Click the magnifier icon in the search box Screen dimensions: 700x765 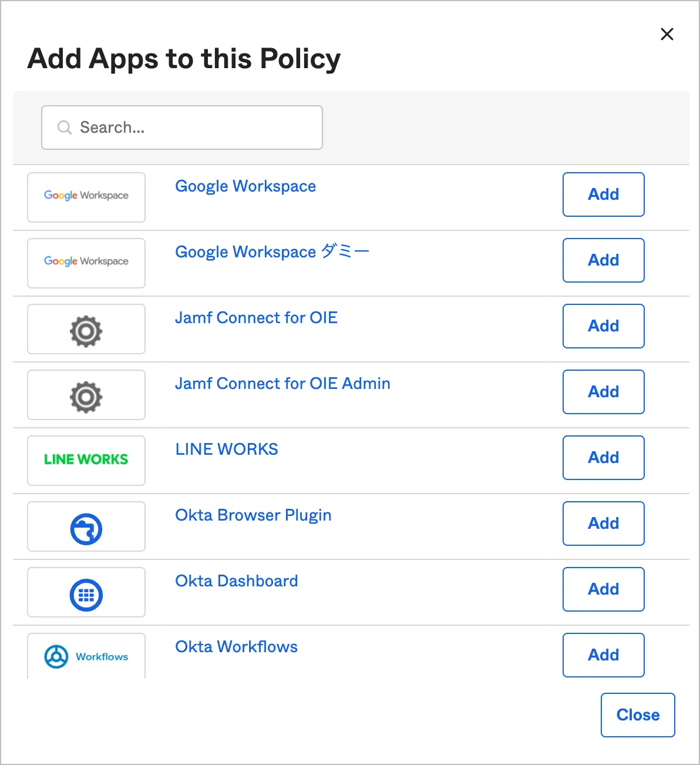pyautogui.click(x=64, y=127)
